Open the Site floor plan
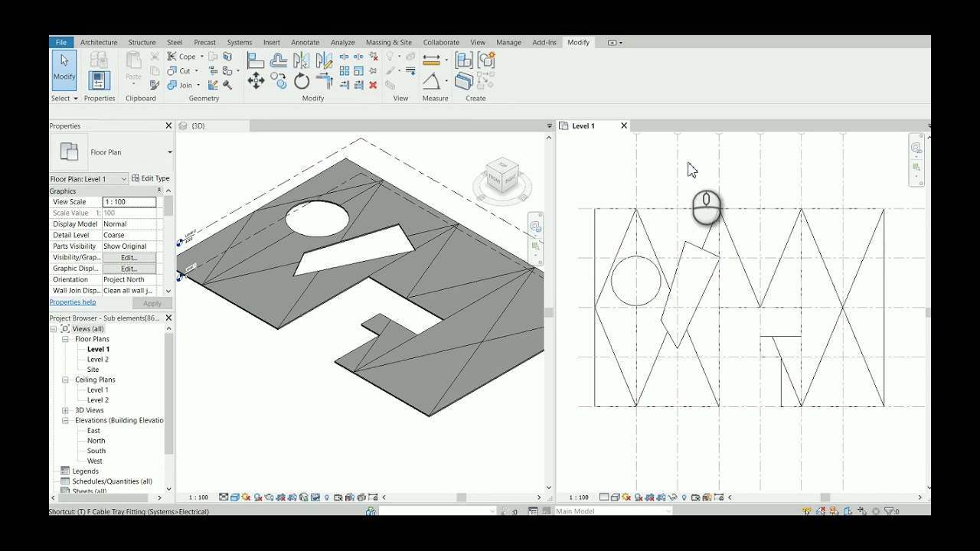The image size is (980, 551). [93, 370]
